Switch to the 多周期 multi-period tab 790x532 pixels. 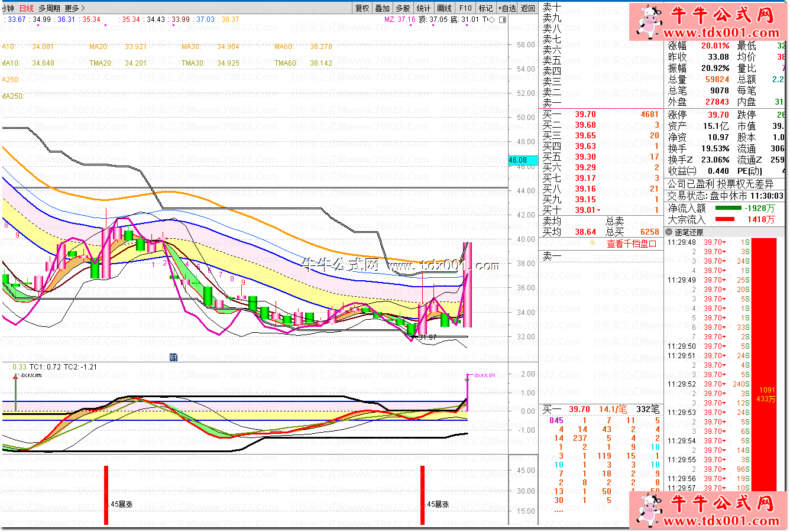[x=50, y=8]
